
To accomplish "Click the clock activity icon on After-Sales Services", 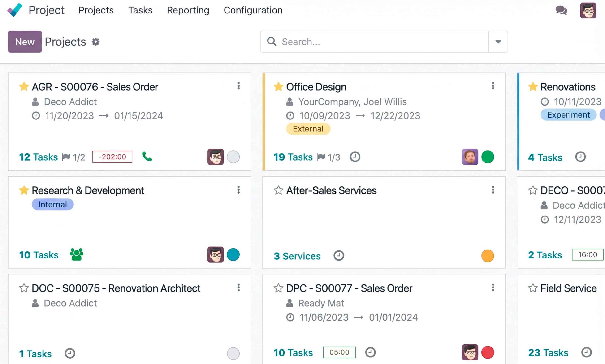I will click(x=339, y=256).
